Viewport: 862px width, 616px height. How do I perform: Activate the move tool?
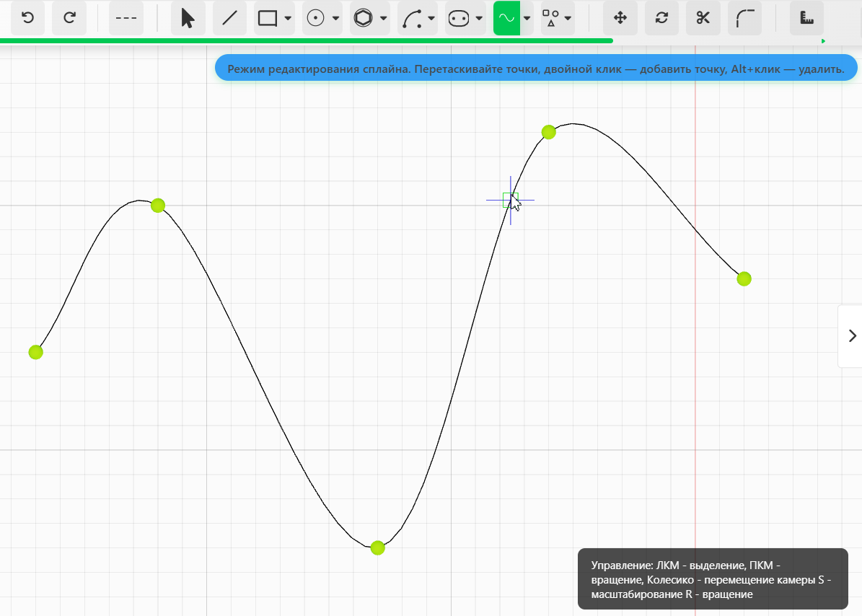620,18
